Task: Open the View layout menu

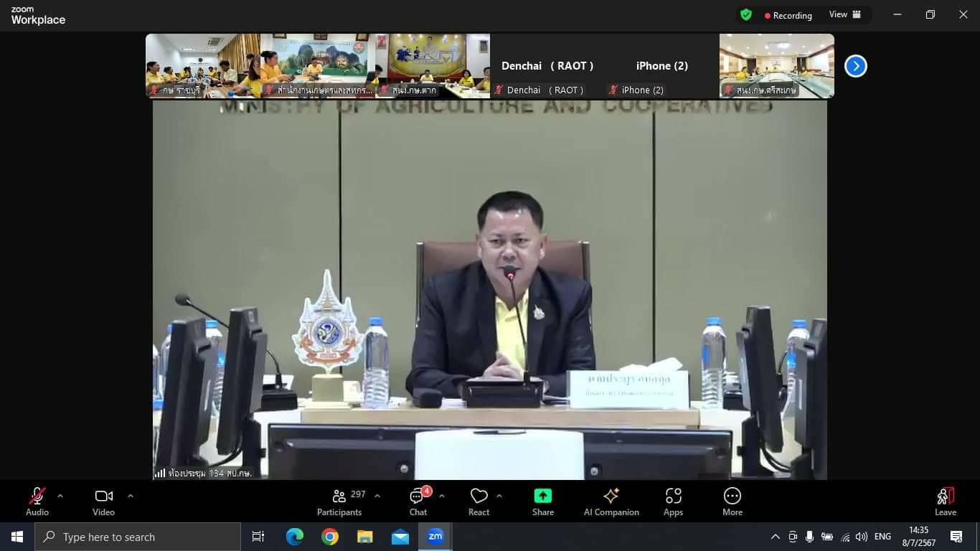Action: (x=844, y=14)
